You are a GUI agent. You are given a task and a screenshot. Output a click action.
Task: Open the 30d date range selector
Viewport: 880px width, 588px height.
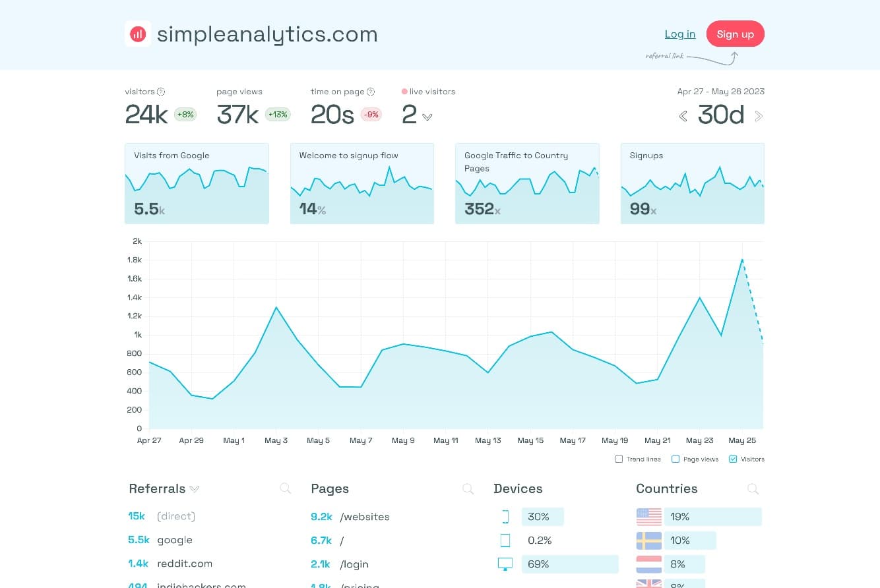(x=721, y=115)
